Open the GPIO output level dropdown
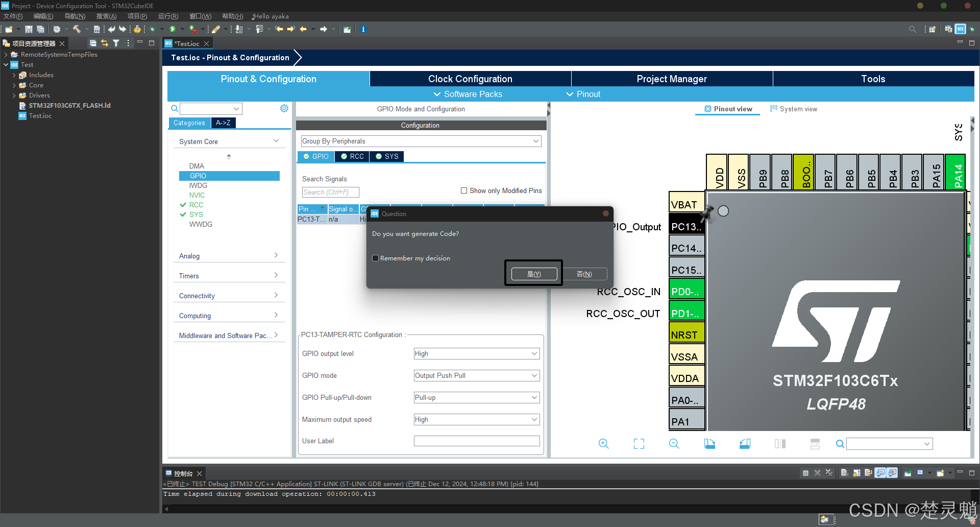 click(477, 353)
